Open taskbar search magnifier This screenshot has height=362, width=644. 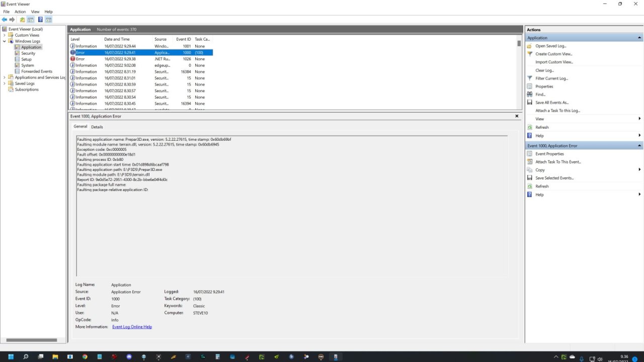[x=26, y=357]
